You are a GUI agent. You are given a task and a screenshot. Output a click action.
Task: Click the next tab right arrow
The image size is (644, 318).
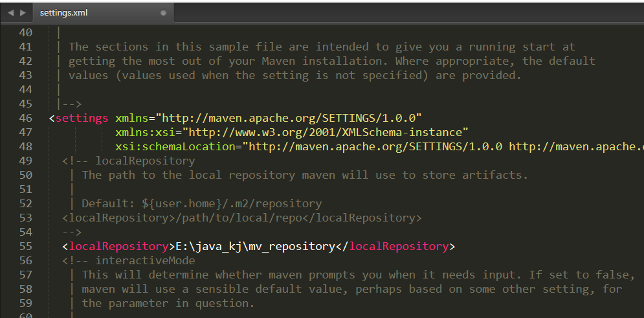tap(23, 13)
